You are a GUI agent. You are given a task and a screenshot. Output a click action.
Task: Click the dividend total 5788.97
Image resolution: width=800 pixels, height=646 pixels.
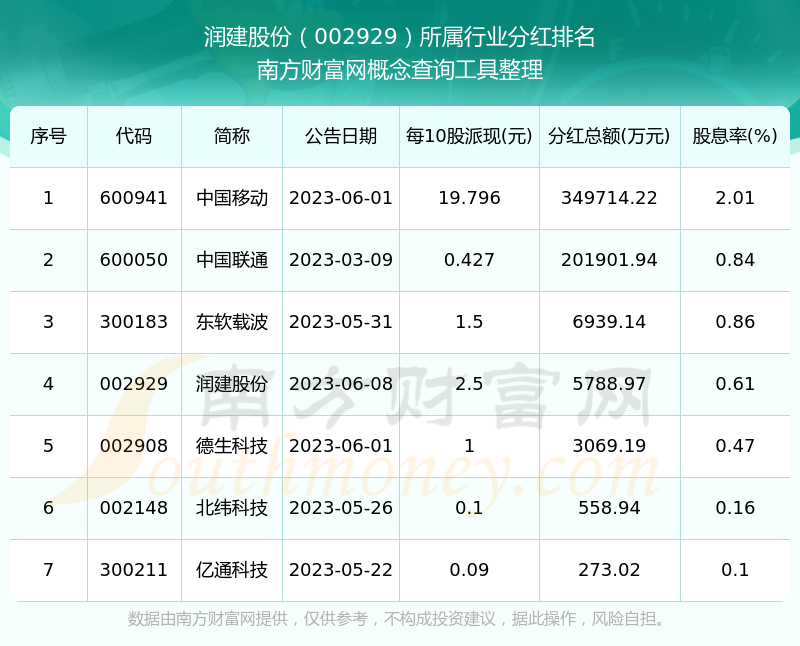(x=609, y=384)
